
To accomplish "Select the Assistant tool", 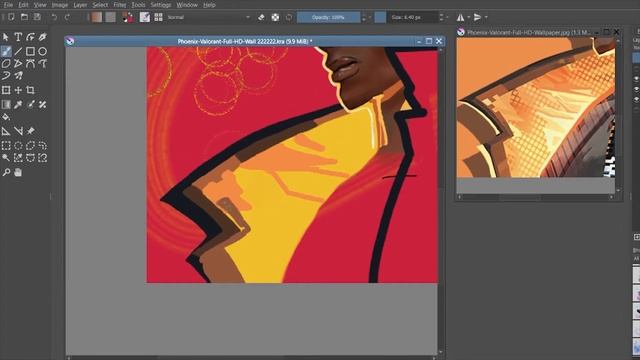I will coord(6,131).
